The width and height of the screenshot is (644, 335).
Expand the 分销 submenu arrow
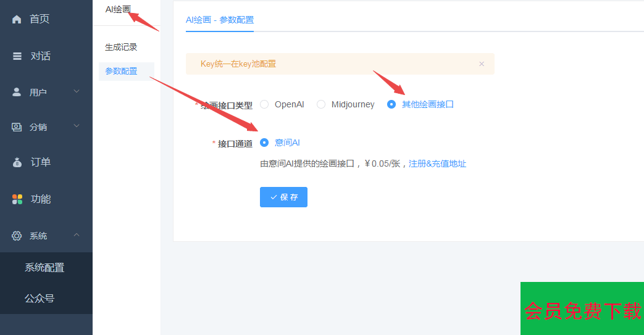point(77,126)
